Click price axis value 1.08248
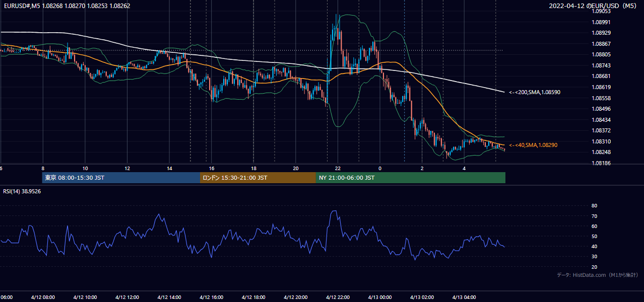644x302 pixels. coord(601,152)
